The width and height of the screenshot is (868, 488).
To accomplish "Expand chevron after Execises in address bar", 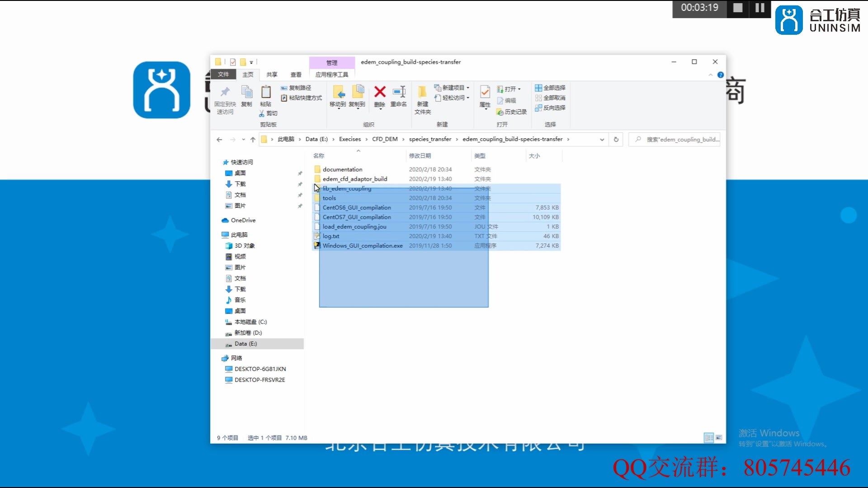I will pyautogui.click(x=367, y=140).
